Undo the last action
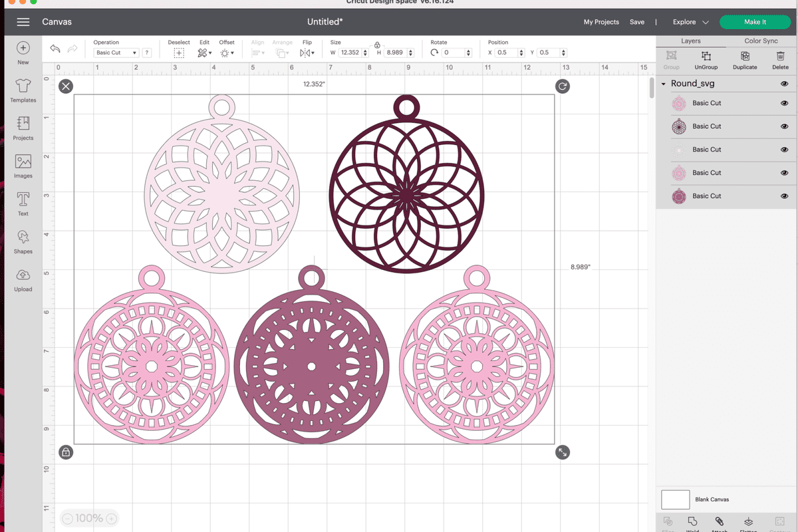This screenshot has width=798, height=532. 55,49
